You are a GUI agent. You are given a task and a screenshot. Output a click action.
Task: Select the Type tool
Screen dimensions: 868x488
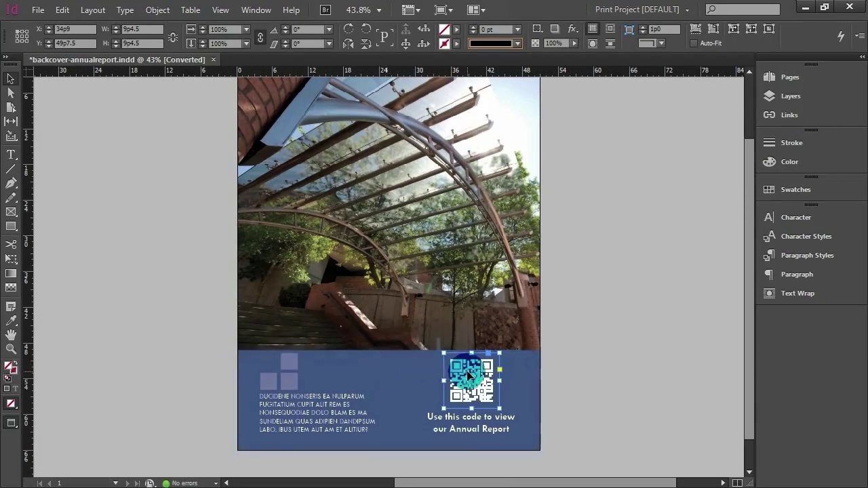click(x=11, y=155)
